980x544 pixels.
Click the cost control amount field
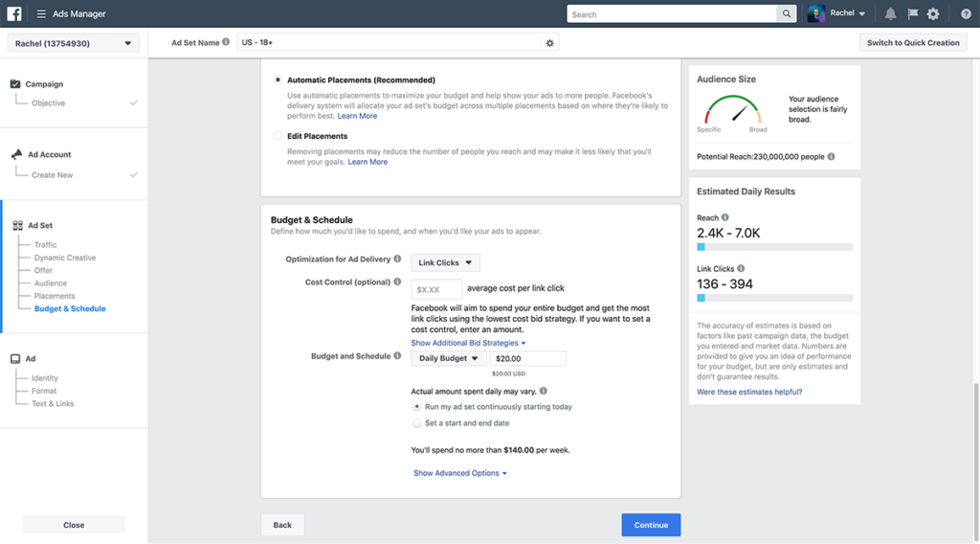[436, 288]
